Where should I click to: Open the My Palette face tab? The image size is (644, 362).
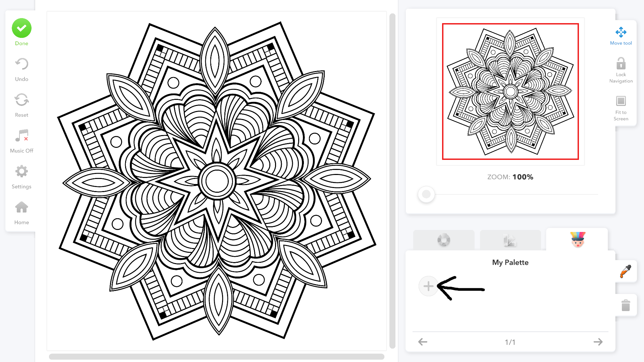pos(577,239)
